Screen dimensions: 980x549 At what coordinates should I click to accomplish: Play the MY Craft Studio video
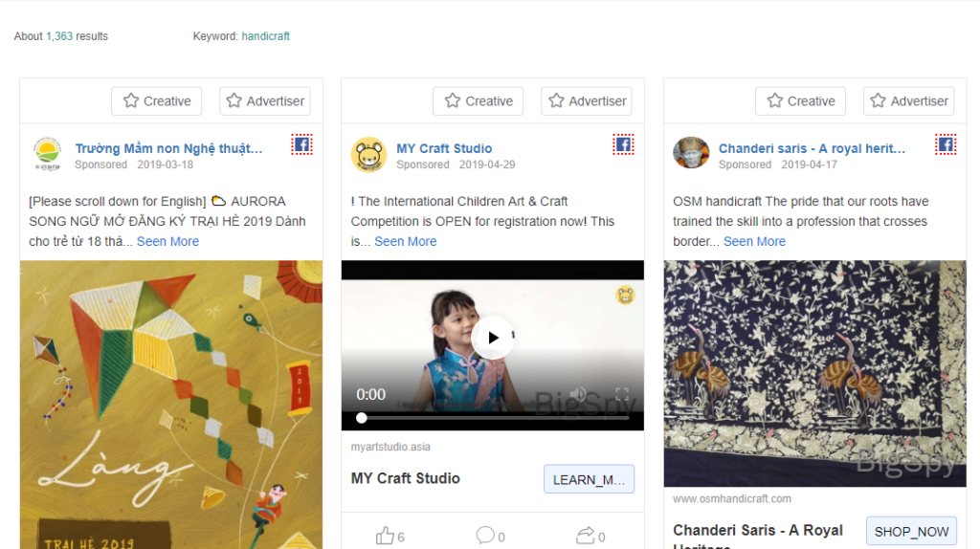point(493,338)
